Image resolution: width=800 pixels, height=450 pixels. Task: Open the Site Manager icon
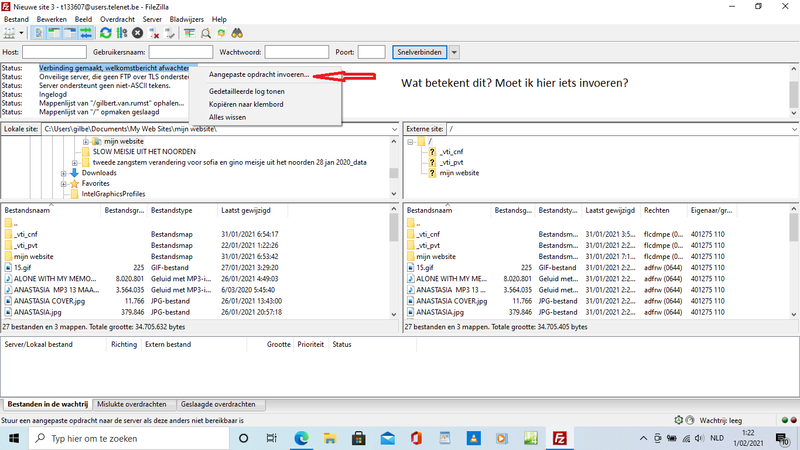click(12, 33)
